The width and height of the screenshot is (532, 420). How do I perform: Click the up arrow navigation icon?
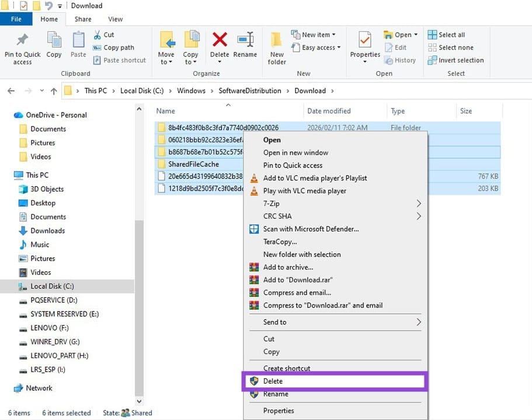54,90
